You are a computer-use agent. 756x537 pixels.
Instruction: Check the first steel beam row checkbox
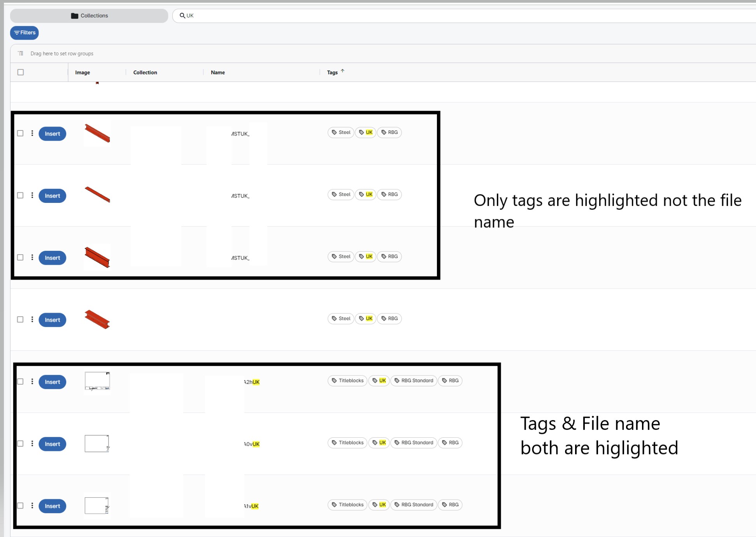click(20, 133)
